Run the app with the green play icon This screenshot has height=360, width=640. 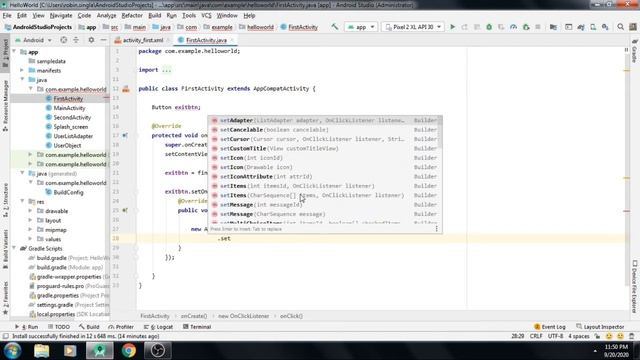point(452,27)
